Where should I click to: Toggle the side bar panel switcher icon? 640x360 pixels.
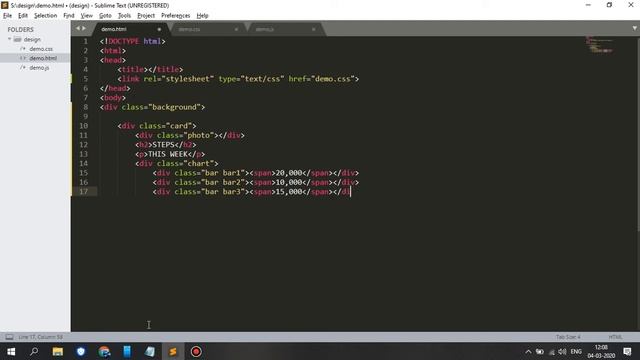pyautogui.click(x=9, y=337)
